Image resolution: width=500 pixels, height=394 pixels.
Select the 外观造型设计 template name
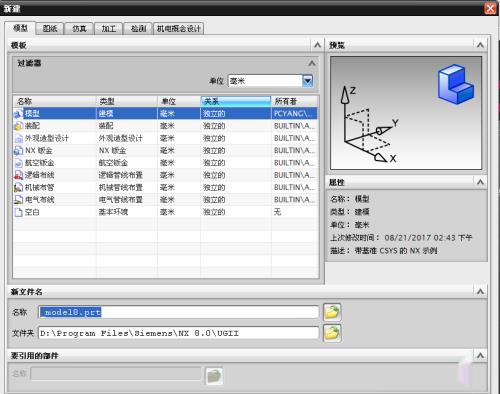[x=47, y=138]
